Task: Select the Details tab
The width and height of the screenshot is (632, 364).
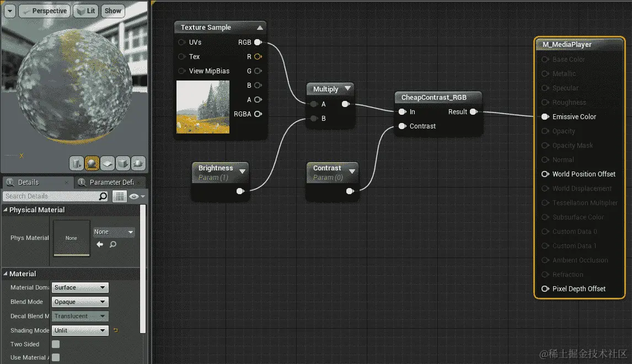Action: click(38, 182)
